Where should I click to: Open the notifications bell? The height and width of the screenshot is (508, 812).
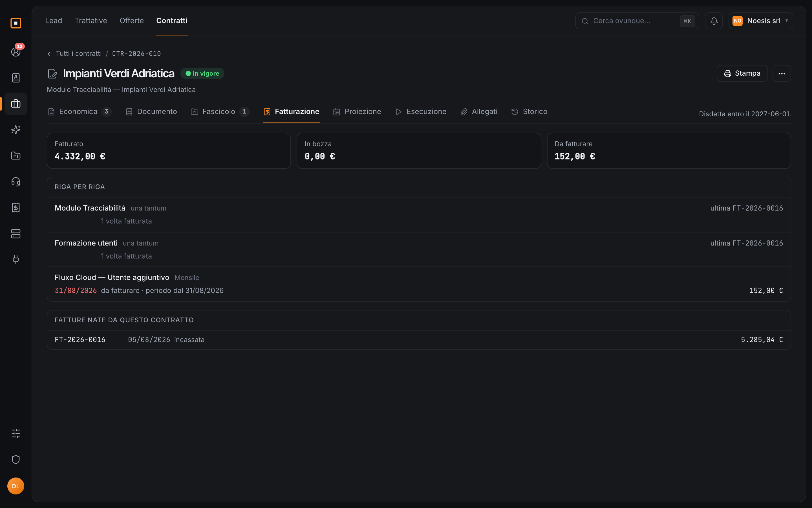click(x=714, y=21)
